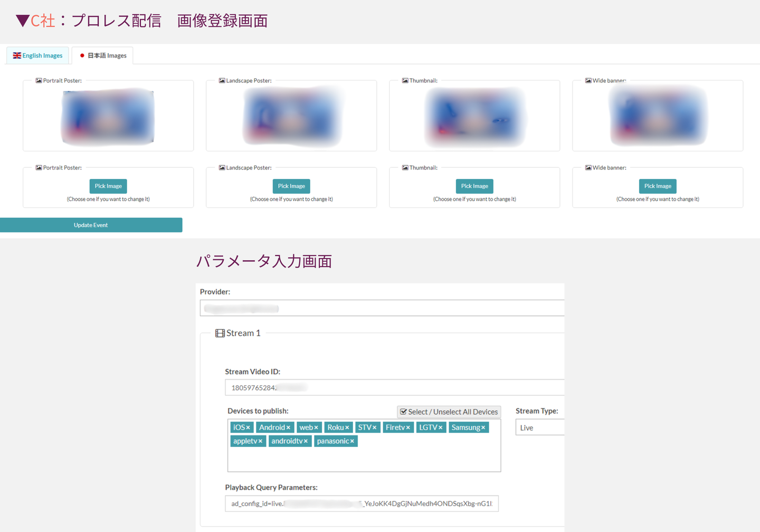Open the Thumbnail preview image
Screen dimensions: 760x532
[474, 117]
